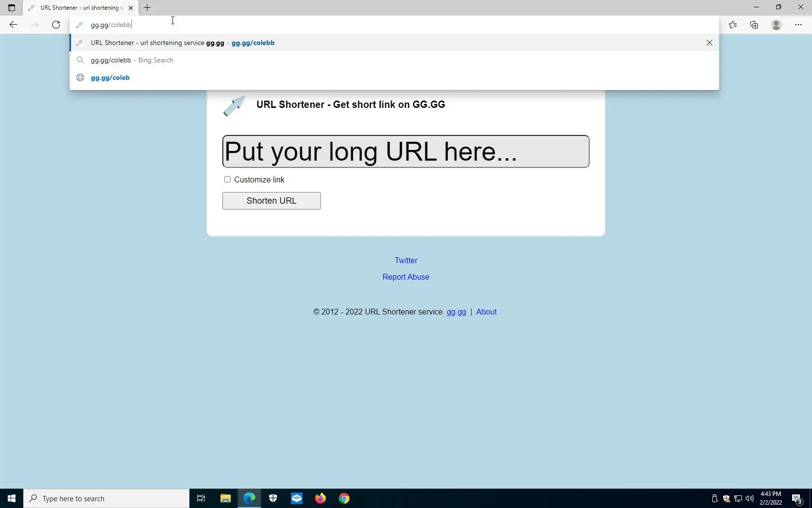Click the GG.GG arrow logo
The image size is (812, 508).
pyautogui.click(x=234, y=105)
